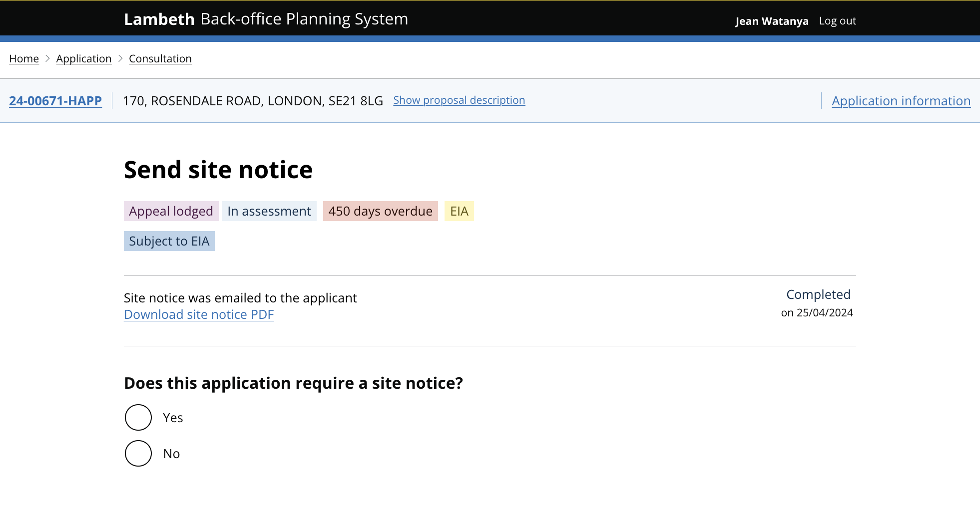The width and height of the screenshot is (980, 513).
Task: Click the yellow EIA tag
Action: point(459,211)
